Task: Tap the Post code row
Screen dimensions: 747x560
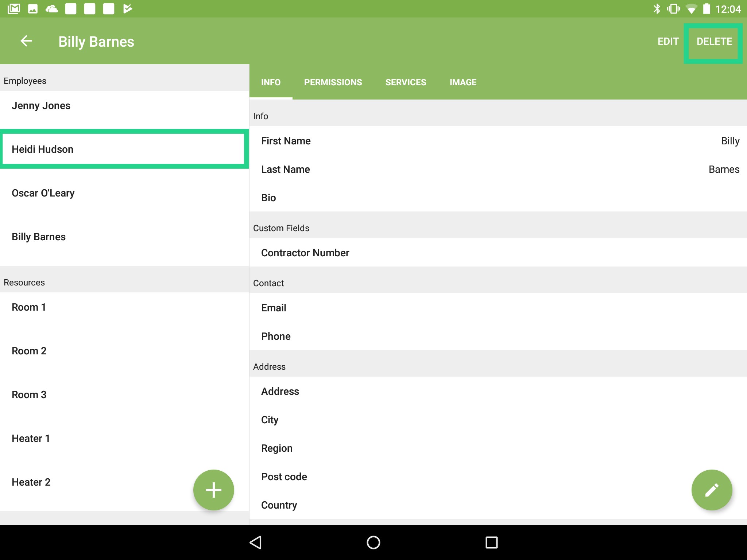Action: pos(498,477)
